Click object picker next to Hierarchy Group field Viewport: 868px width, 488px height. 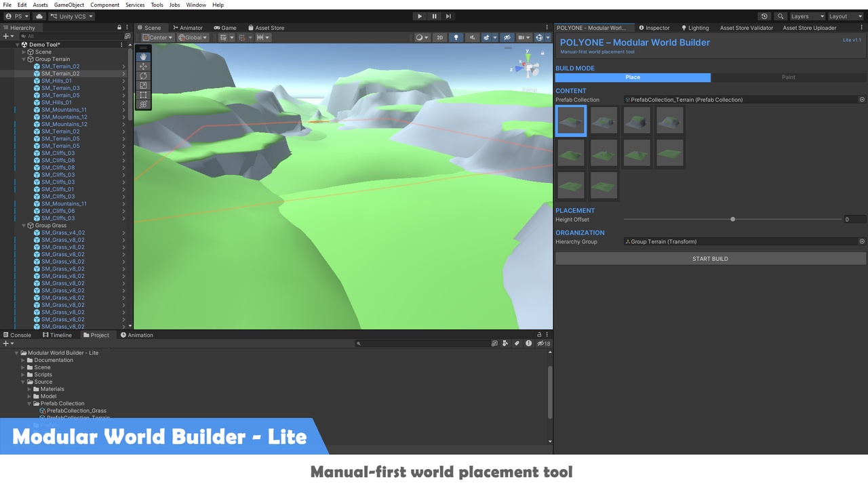click(x=862, y=241)
